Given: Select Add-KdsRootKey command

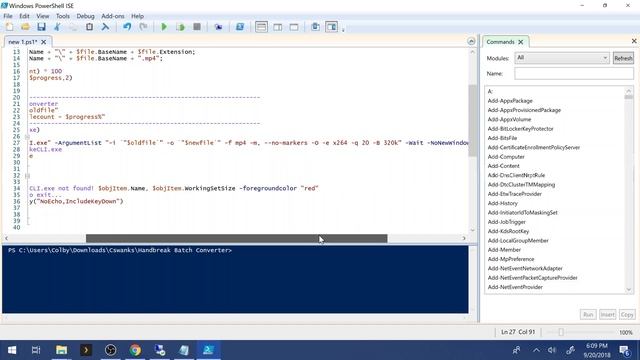Looking at the screenshot, I should [508, 231].
